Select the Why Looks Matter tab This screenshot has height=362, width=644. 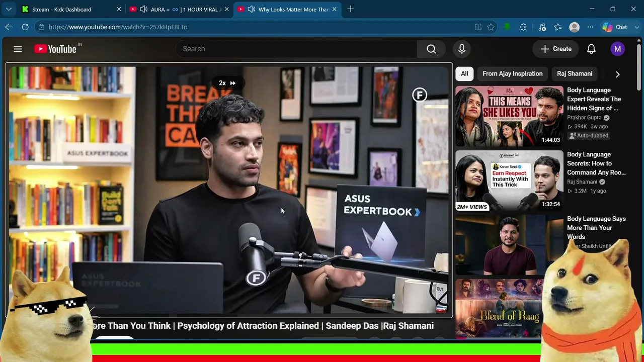tap(287, 9)
